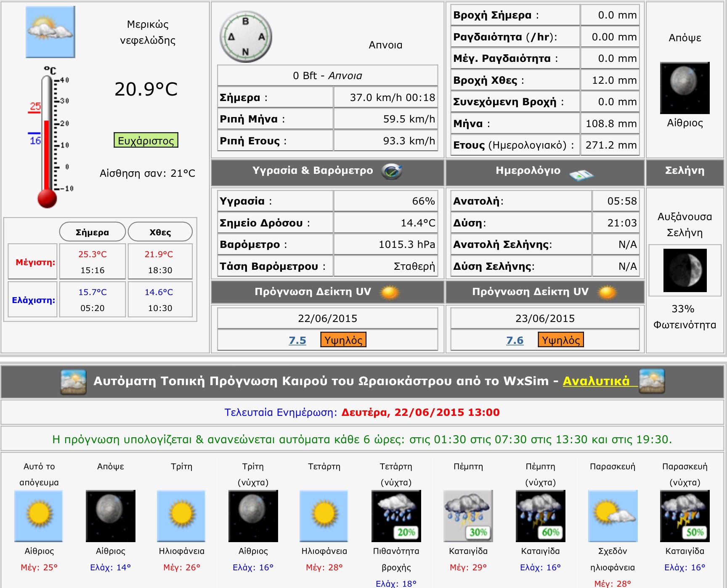Click the sun icon in right UV header
The image size is (727, 588).
tap(607, 292)
